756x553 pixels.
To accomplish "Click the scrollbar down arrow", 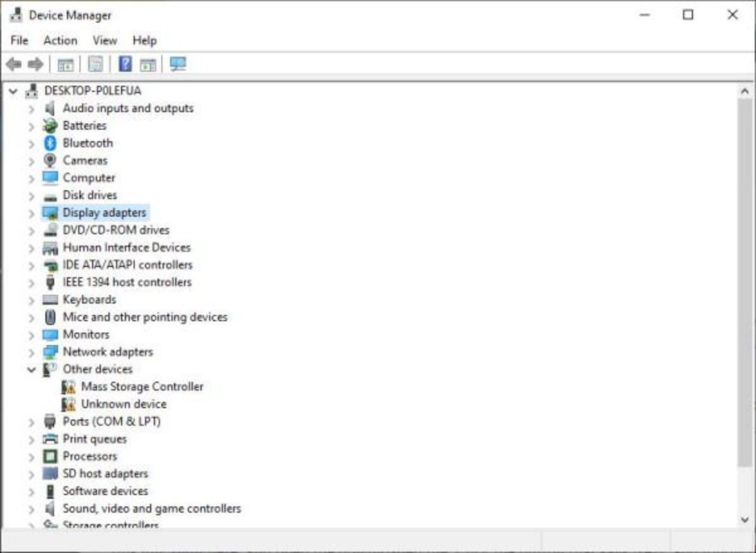I will click(745, 520).
